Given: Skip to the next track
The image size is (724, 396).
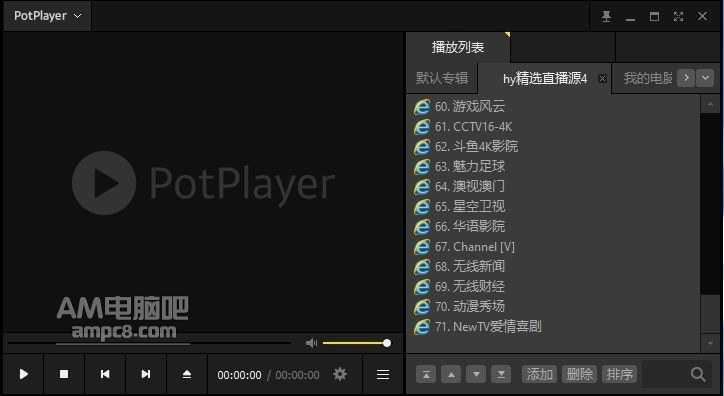Looking at the screenshot, I should (145, 374).
